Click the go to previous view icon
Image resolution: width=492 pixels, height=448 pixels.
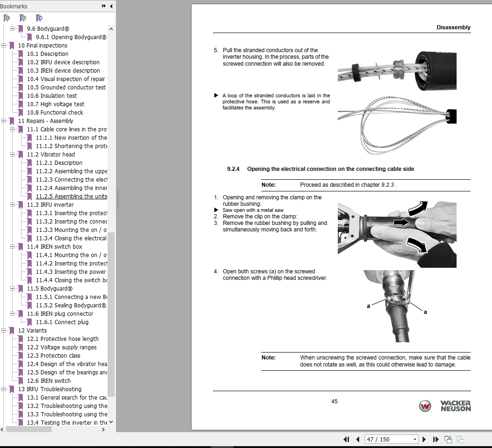[448, 439]
